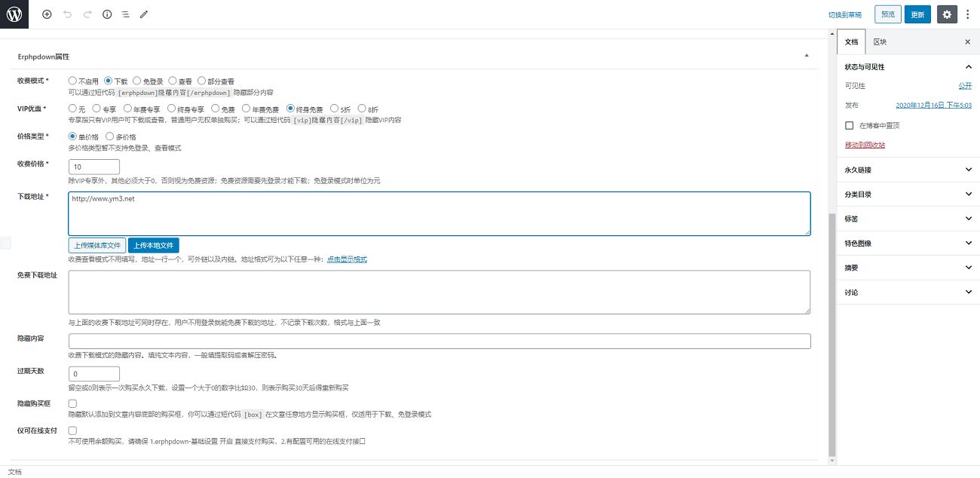Open the block list view icon
980x478 pixels.
[125, 14]
